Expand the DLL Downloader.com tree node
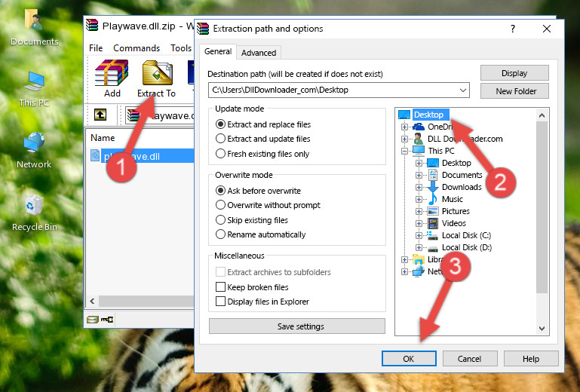 click(405, 139)
